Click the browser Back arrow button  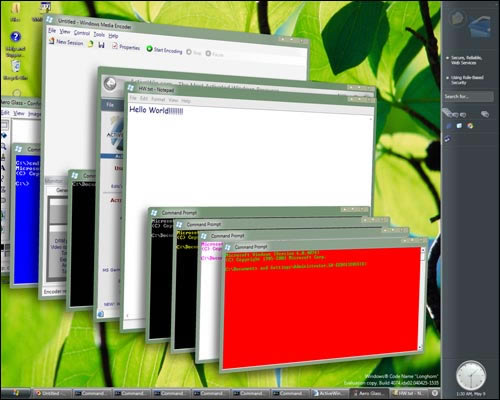tap(110, 84)
